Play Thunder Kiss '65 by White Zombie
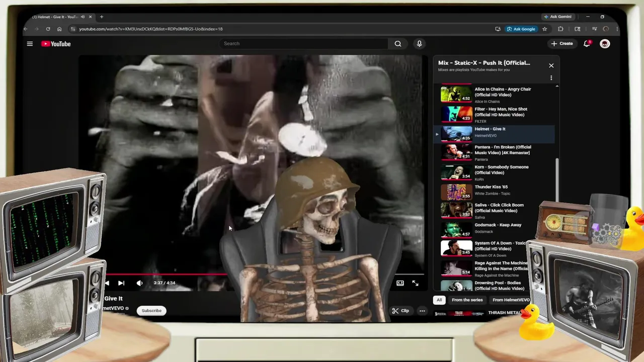 (495, 192)
